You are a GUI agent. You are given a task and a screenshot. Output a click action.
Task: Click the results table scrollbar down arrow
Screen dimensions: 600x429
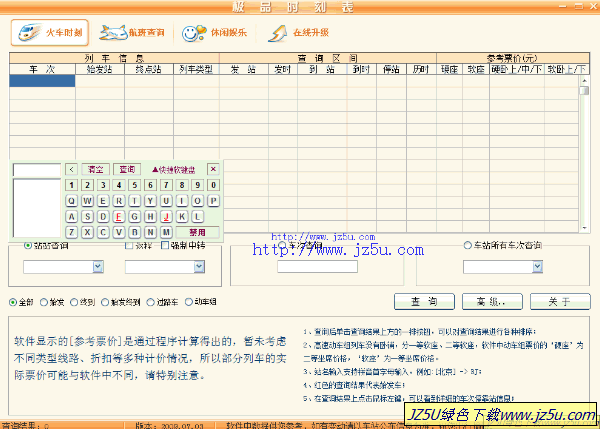[584, 228]
